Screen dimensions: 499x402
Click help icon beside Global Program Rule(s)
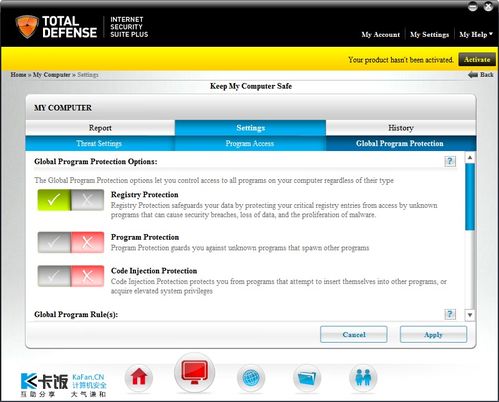[x=450, y=314]
